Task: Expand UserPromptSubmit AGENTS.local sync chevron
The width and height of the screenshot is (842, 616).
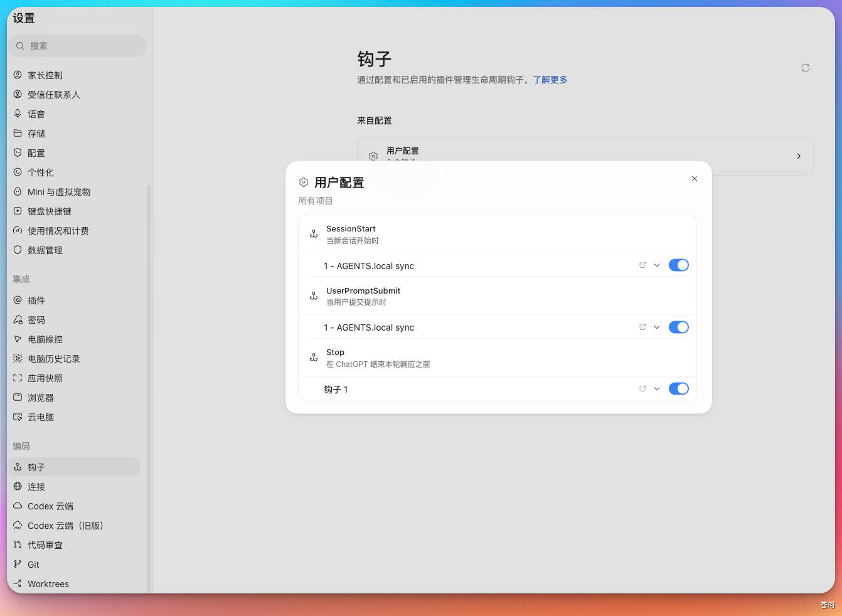Action: [x=657, y=327]
